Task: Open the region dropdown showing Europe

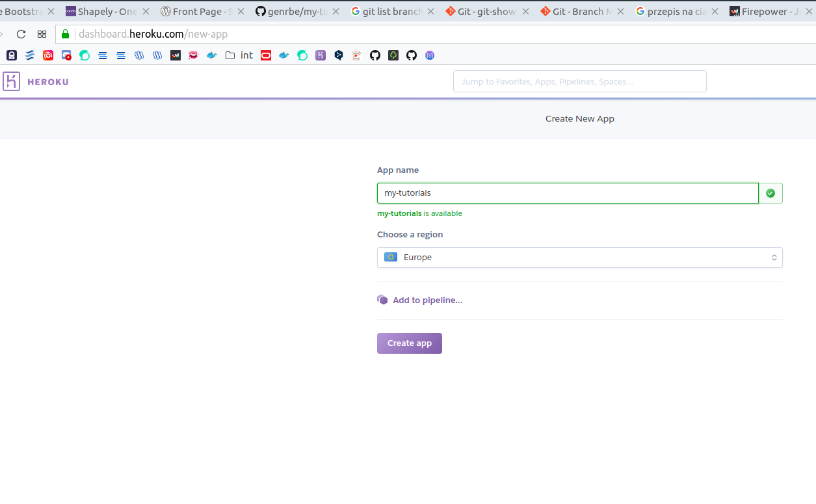Action: [x=580, y=258]
